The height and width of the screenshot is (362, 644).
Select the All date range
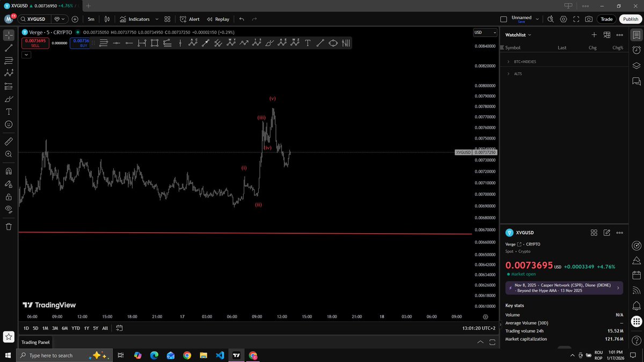pos(105,328)
